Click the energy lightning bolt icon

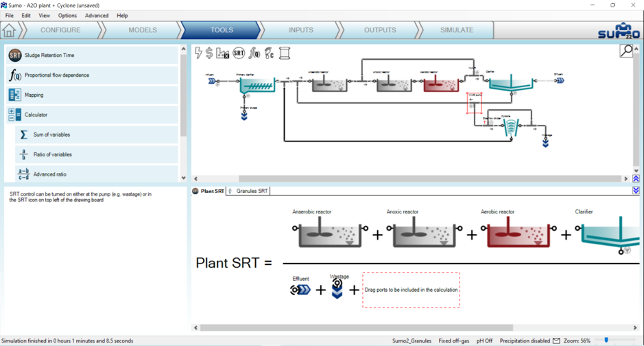pos(199,53)
